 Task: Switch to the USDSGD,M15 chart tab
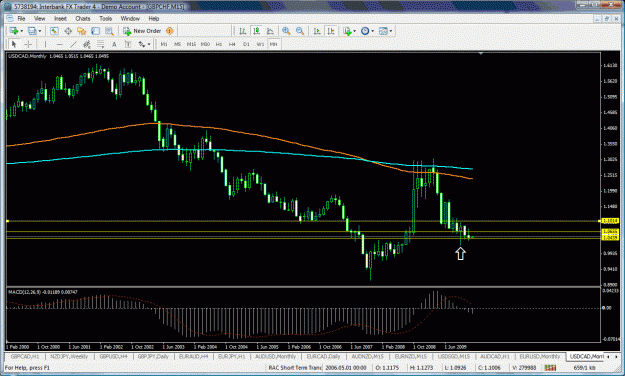coord(454,356)
